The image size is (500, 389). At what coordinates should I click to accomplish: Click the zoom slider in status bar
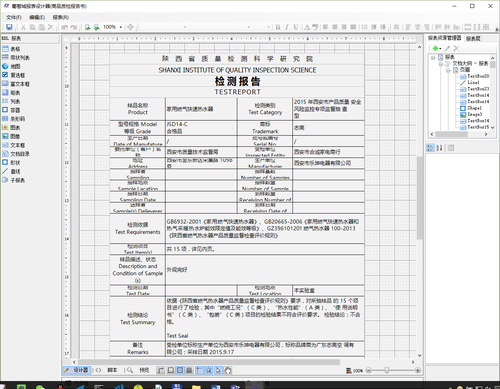click(x=386, y=370)
